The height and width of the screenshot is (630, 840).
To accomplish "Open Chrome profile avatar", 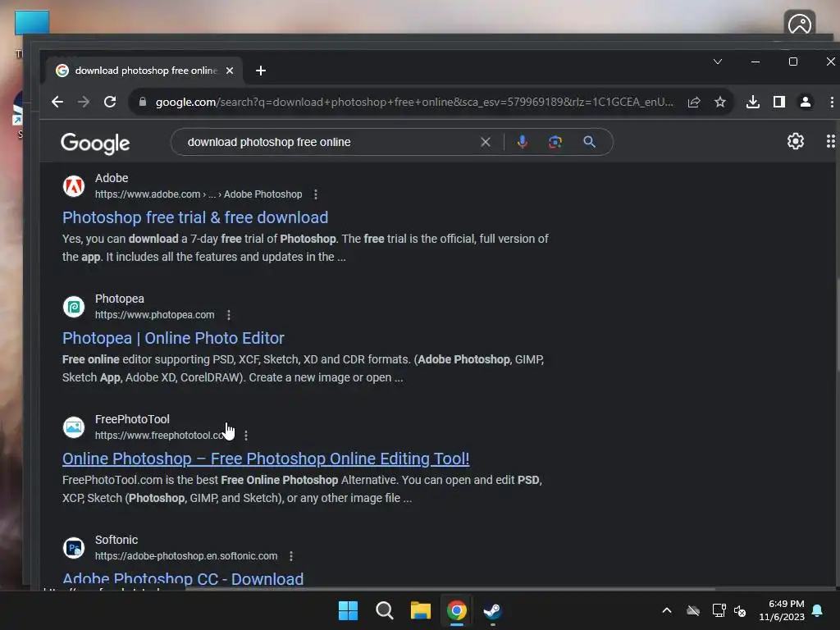I will [x=806, y=102].
